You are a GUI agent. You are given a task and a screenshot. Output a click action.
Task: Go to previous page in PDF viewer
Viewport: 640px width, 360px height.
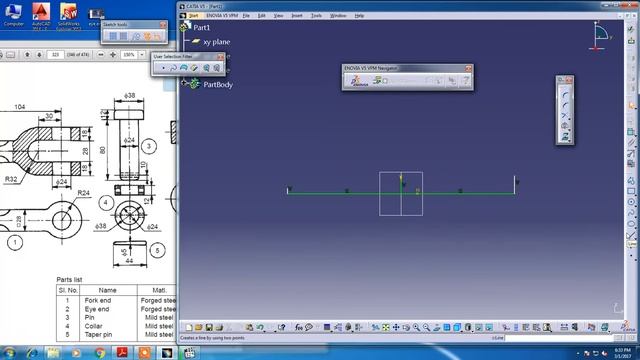(27, 55)
